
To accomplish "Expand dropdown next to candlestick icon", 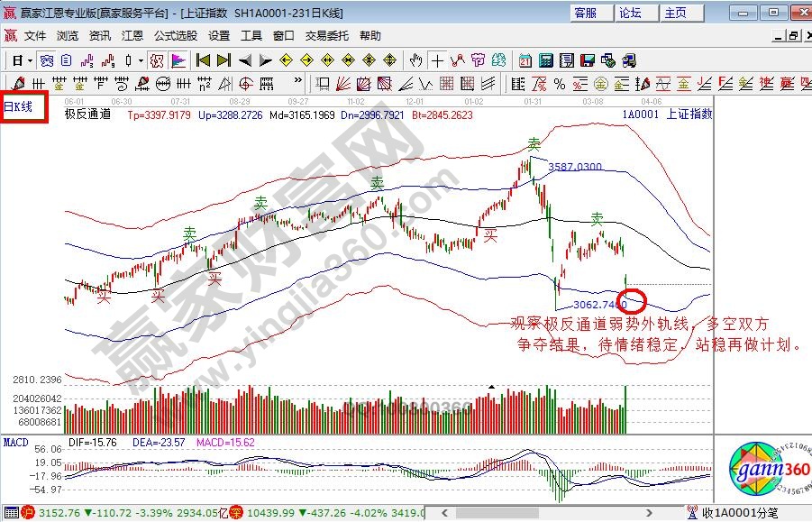I will (141, 60).
